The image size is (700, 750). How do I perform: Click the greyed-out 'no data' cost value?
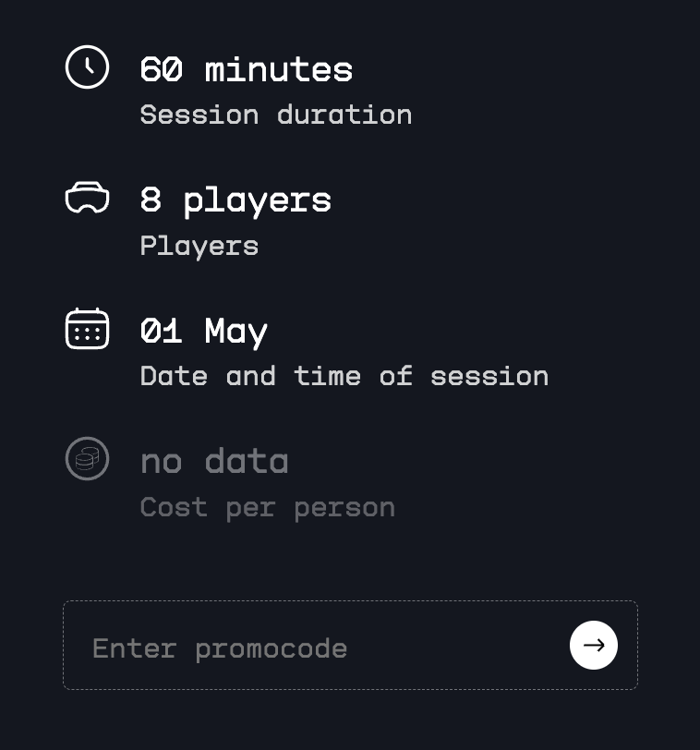click(x=214, y=461)
